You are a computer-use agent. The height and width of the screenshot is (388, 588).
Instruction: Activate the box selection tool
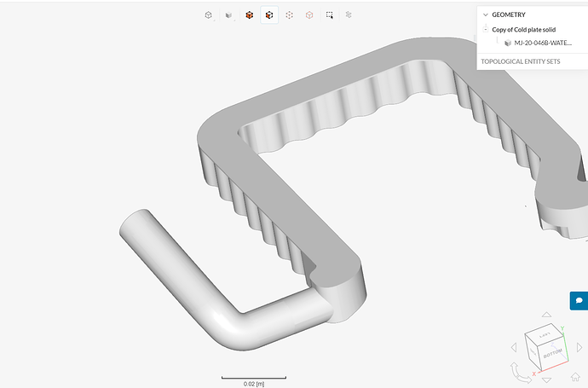click(329, 15)
